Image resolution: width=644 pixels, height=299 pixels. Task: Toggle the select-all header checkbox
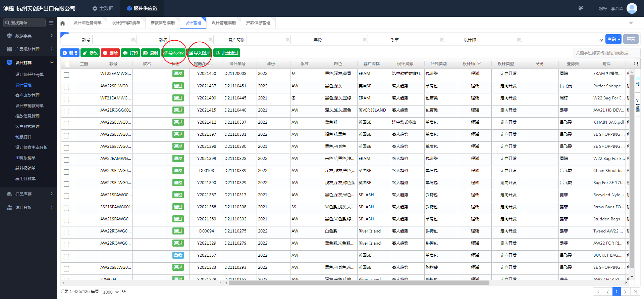pos(67,63)
